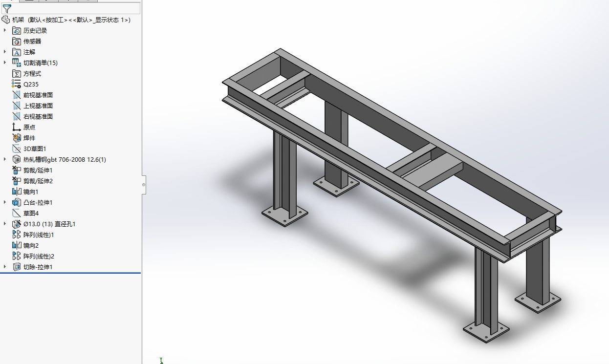The width and height of the screenshot is (609, 364).
Task: Select the 热轧槽钢gbt structural member icon
Action: click(17, 159)
